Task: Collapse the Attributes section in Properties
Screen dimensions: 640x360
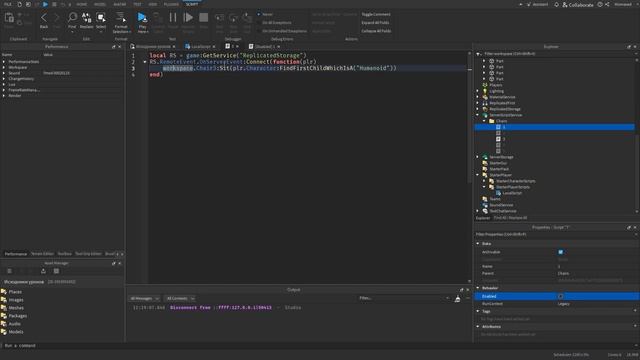Action: [x=478, y=327]
